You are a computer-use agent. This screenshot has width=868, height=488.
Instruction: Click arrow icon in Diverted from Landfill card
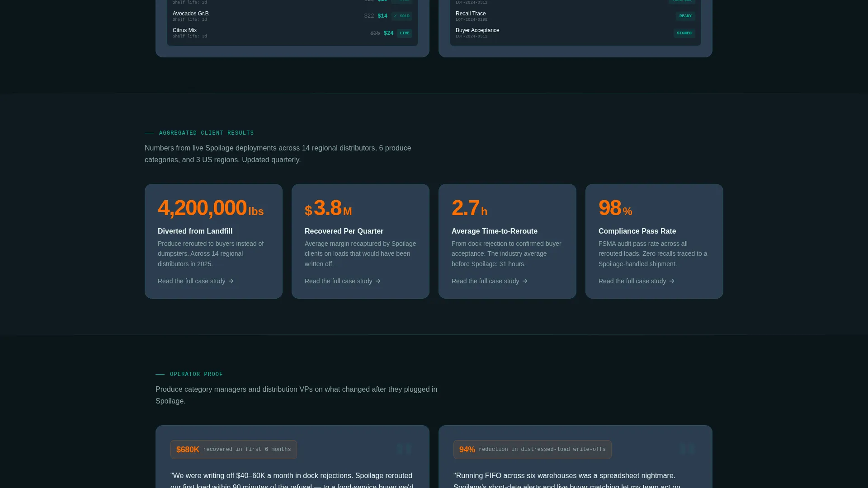tap(231, 281)
